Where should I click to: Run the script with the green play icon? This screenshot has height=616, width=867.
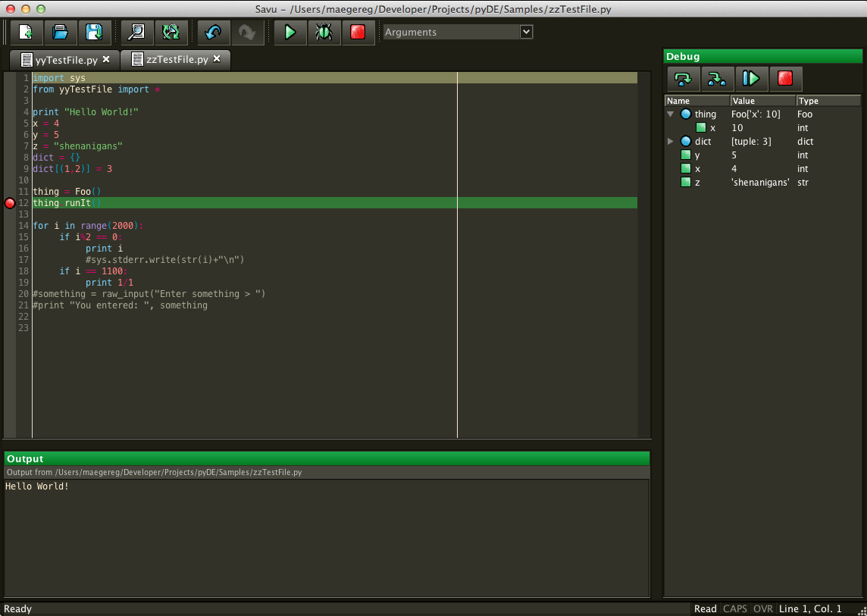[290, 33]
